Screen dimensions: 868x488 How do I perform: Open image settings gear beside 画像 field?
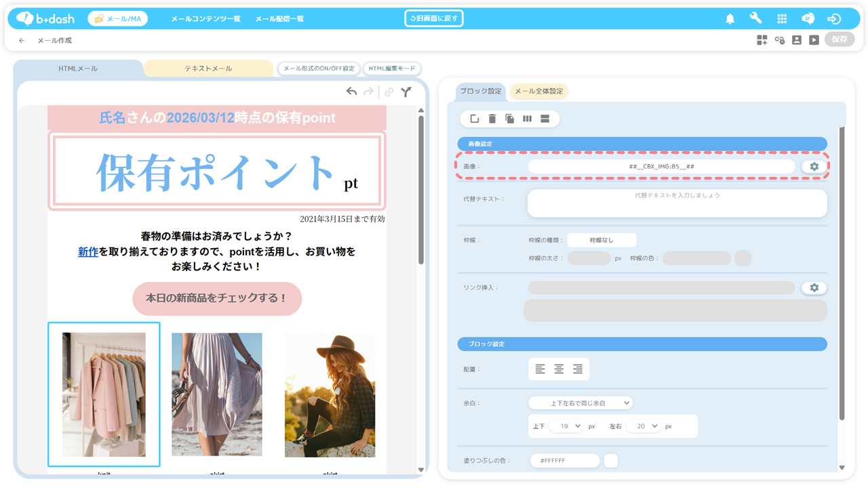coord(814,166)
